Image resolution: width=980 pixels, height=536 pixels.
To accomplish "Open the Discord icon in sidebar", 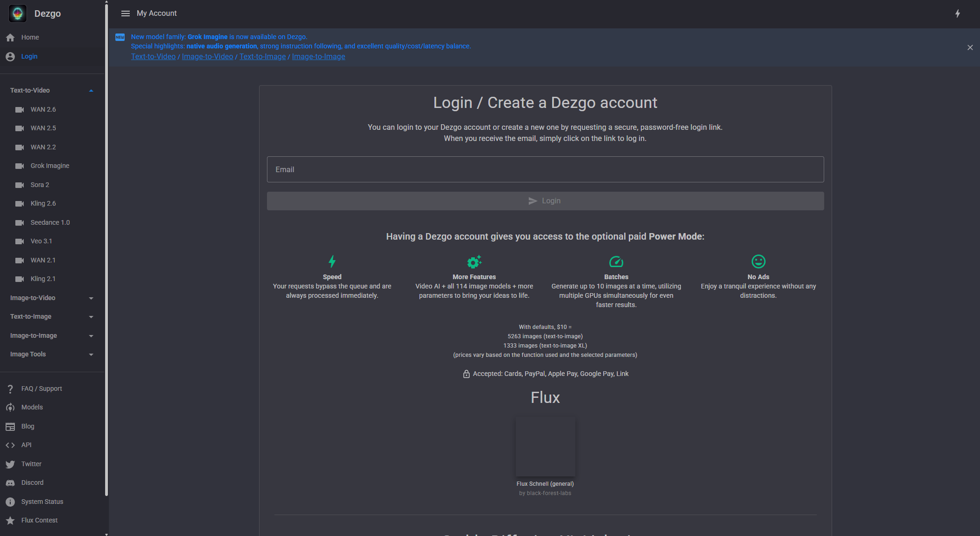I will [x=10, y=482].
